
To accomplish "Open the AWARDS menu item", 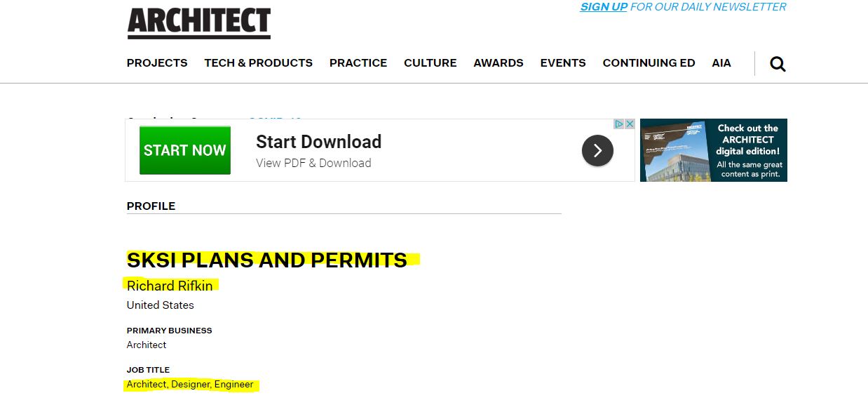I will coord(499,63).
